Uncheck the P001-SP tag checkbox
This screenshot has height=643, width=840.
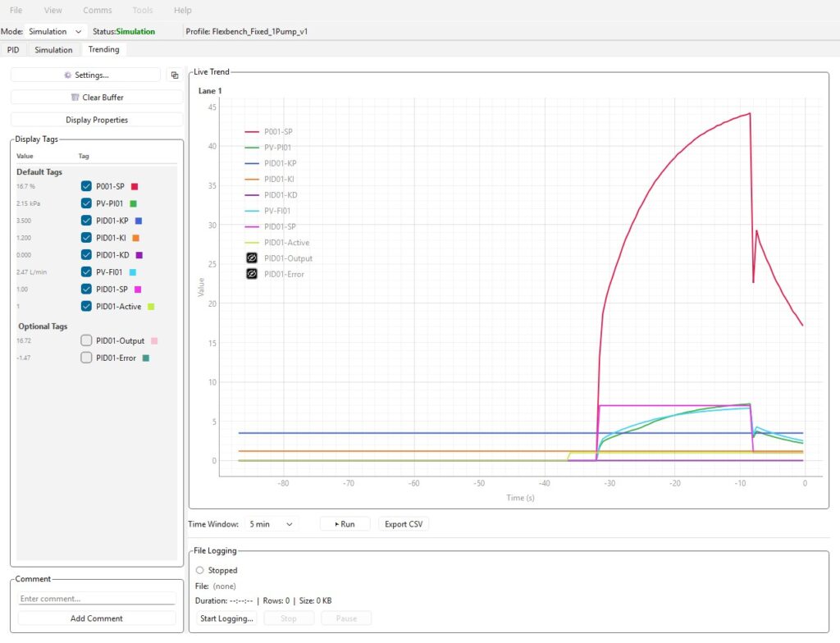tap(86, 186)
